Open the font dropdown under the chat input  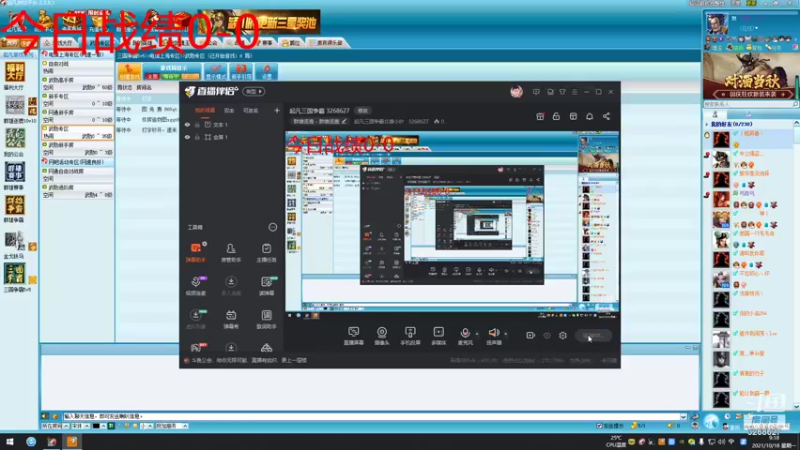(81, 426)
